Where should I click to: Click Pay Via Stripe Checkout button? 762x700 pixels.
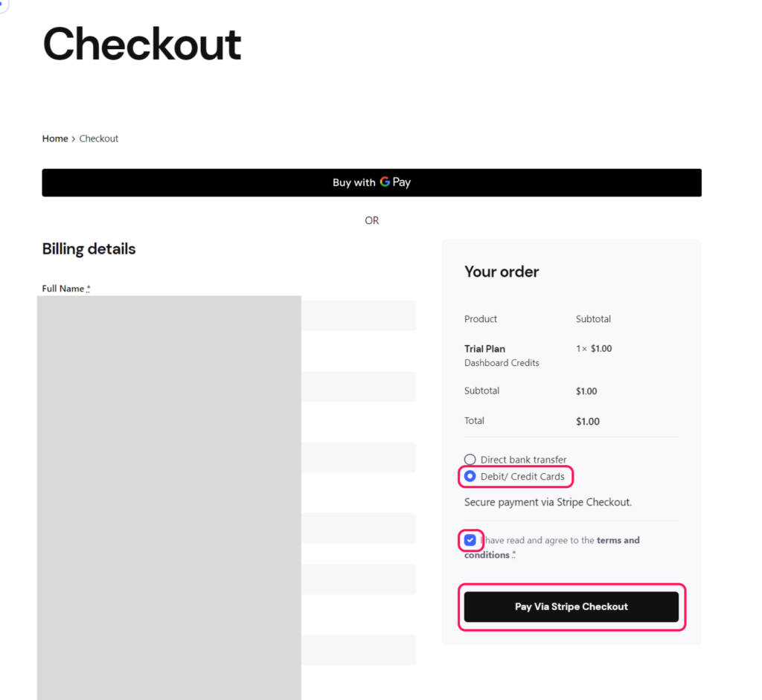[x=571, y=607]
